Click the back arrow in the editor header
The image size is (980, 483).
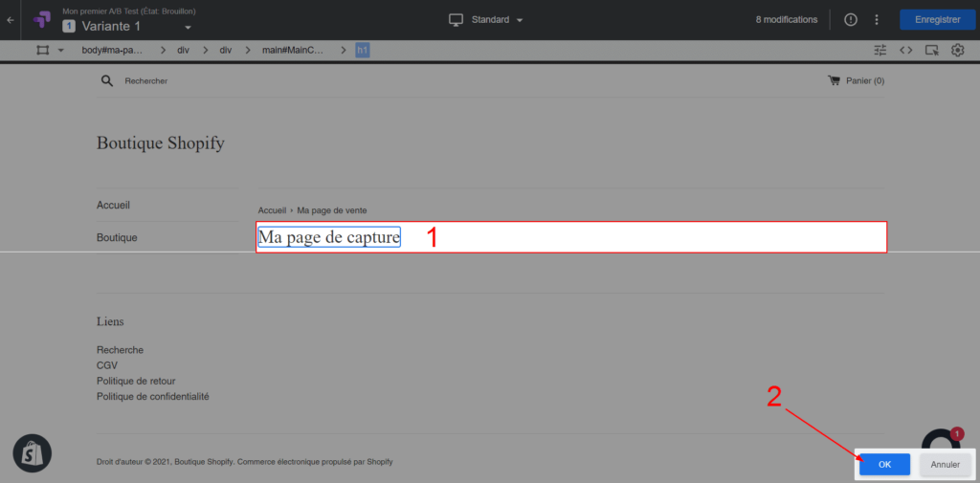click(11, 19)
